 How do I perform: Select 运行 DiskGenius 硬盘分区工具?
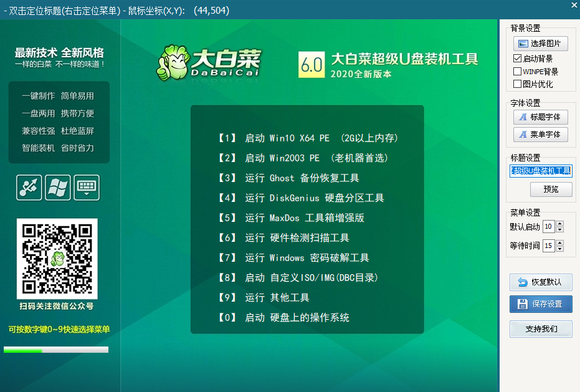click(300, 198)
